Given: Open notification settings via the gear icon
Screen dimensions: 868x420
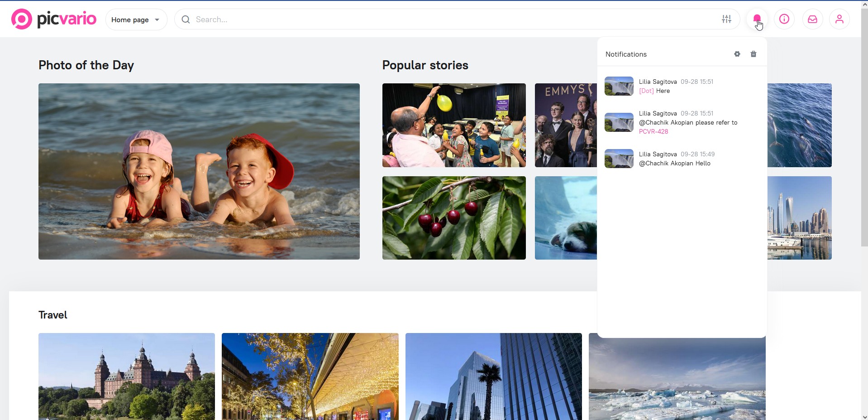Looking at the screenshot, I should pyautogui.click(x=737, y=54).
